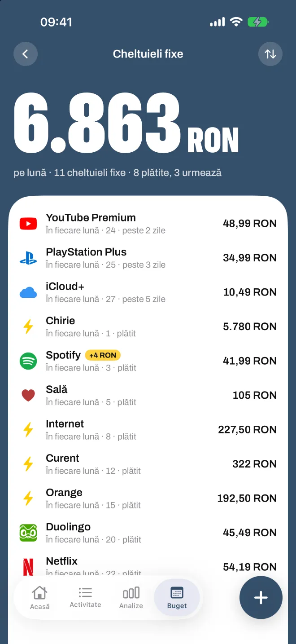Tap the Netflix N logo icon
This screenshot has height=644, width=296.
click(28, 567)
